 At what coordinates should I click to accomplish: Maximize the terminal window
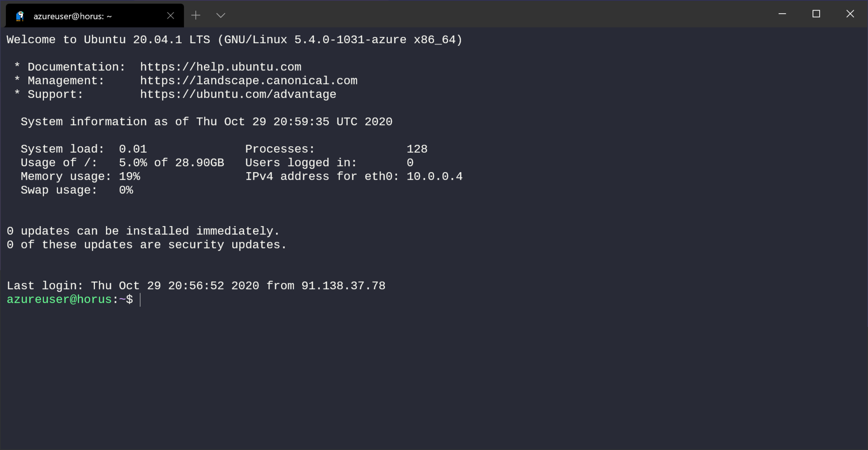(x=816, y=14)
